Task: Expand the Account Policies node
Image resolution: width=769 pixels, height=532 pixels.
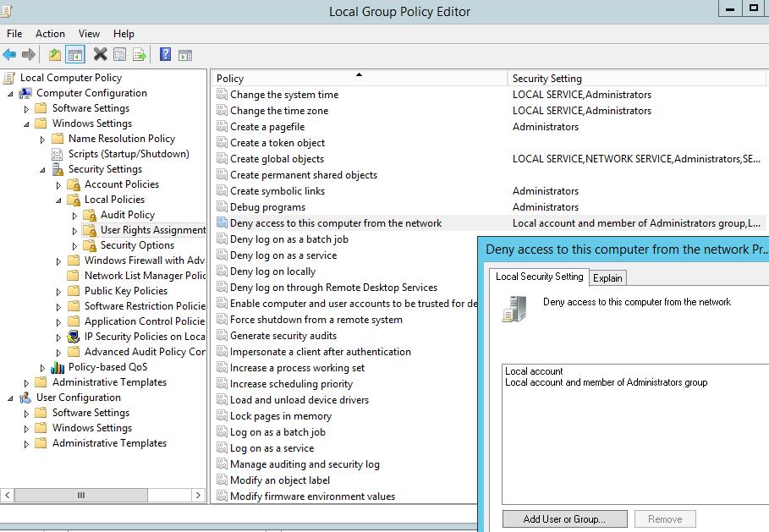Action: tap(59, 185)
